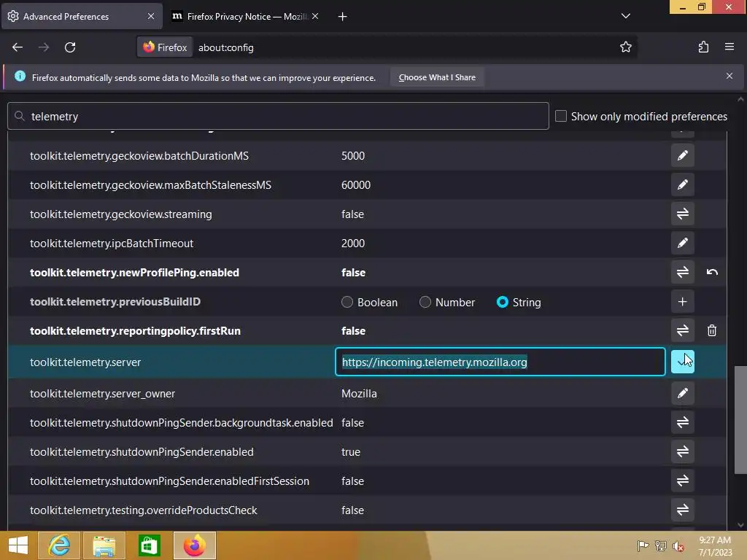
Task: Click the preferences list scrollbar thumb
Action: tap(740, 419)
